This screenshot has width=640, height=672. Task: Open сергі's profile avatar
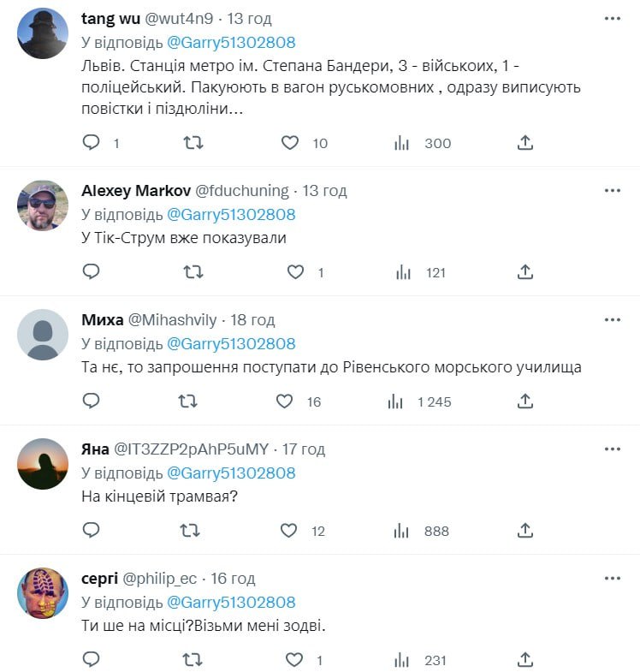43,593
